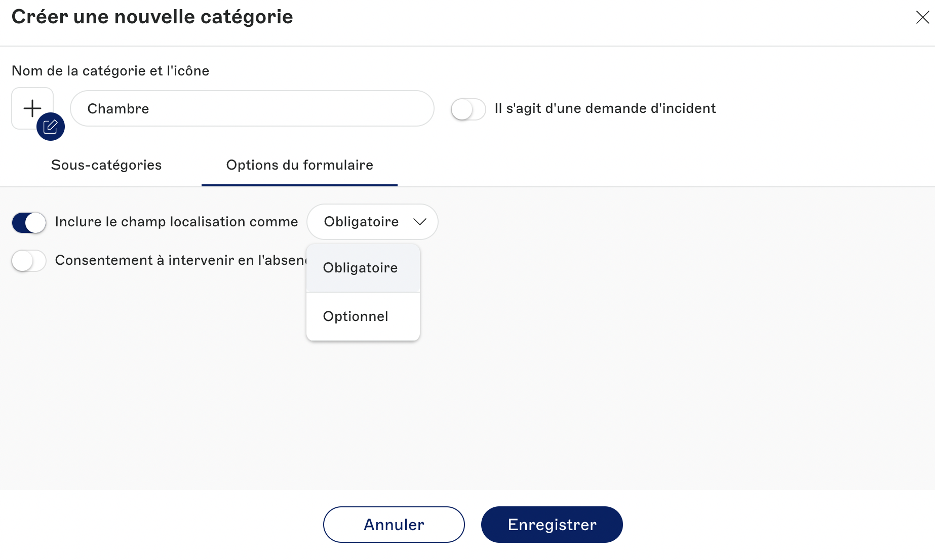Enable the incident request toggle
Image resolution: width=935 pixels, height=560 pixels.
[x=468, y=109]
